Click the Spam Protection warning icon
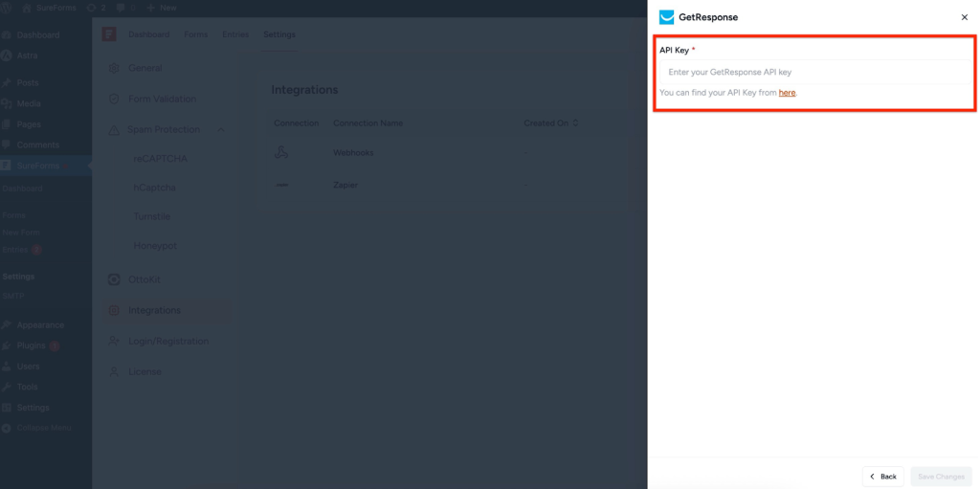 tap(114, 130)
